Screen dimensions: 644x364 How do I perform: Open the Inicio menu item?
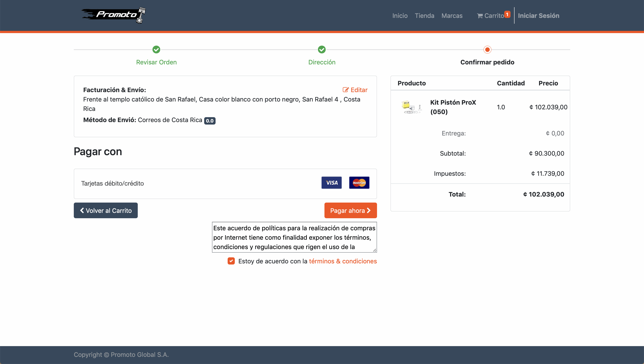click(x=400, y=15)
